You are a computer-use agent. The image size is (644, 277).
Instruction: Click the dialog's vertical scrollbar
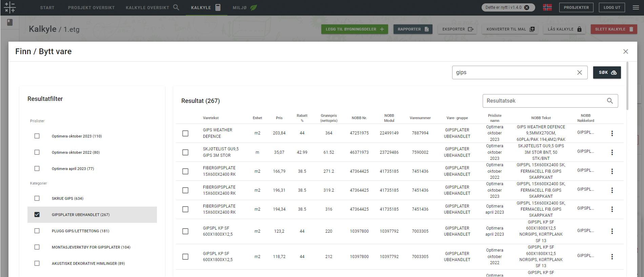(627, 86)
